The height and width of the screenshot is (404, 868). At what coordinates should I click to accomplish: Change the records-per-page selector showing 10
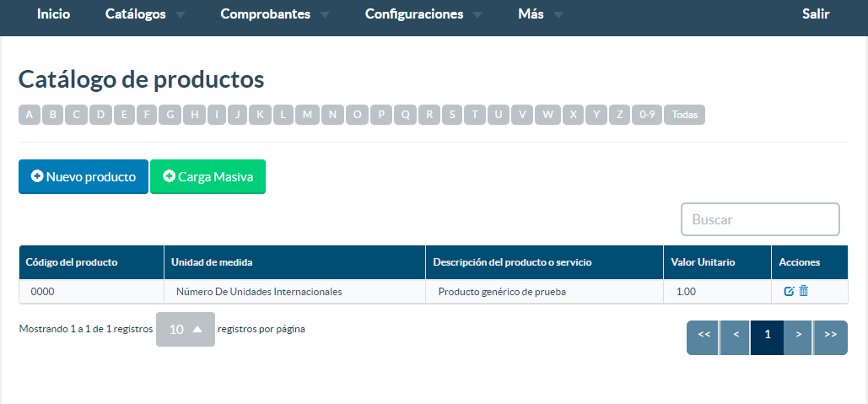(x=186, y=329)
